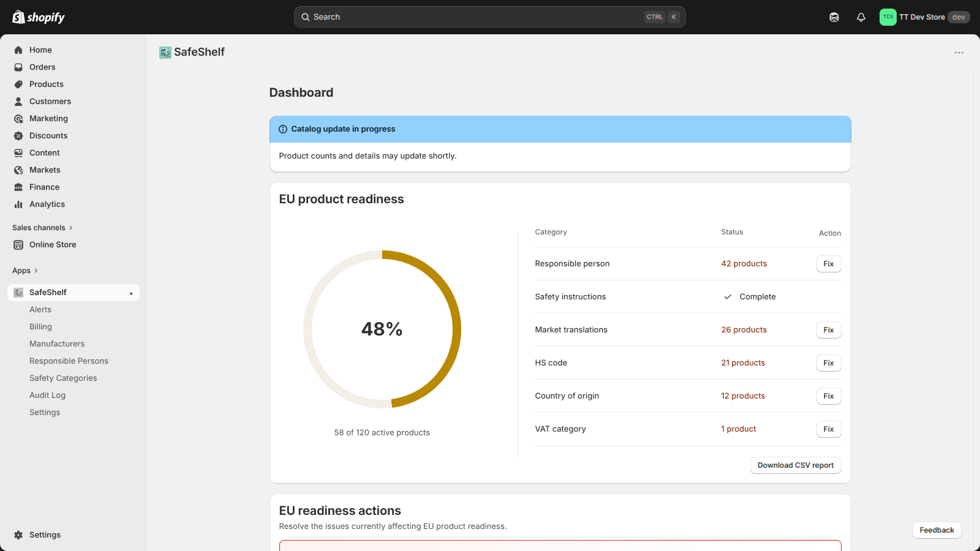Download the CSV report
This screenshot has width=980, height=551.
pos(796,465)
